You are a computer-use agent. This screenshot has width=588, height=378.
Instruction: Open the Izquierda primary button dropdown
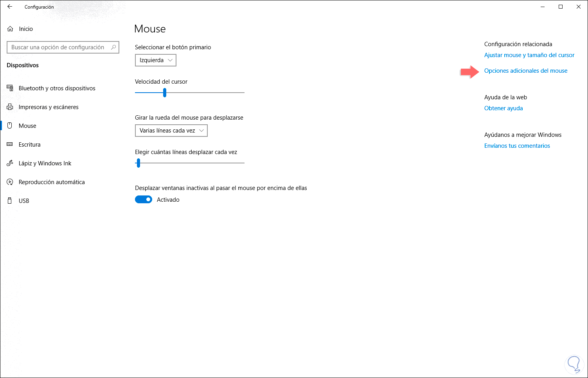[156, 60]
